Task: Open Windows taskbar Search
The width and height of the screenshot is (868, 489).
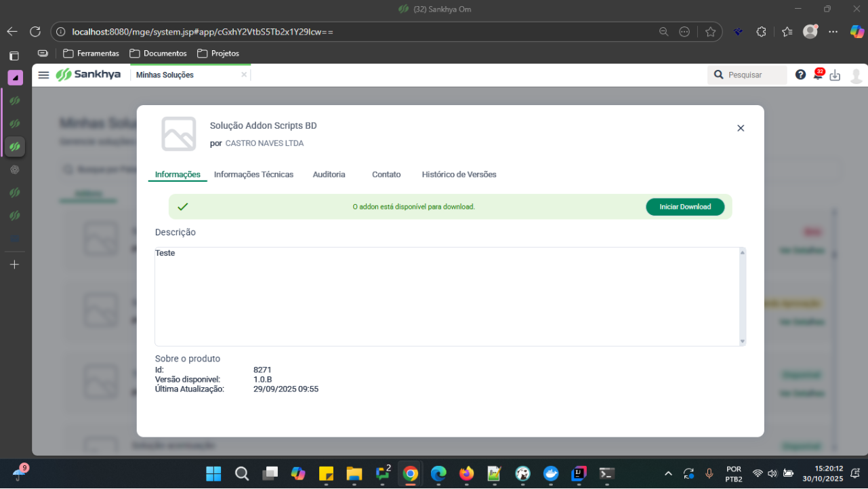Action: click(242, 473)
